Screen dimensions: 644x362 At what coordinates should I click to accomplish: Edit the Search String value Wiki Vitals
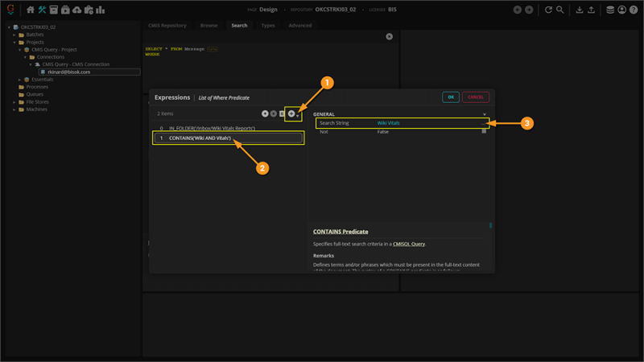(x=388, y=123)
